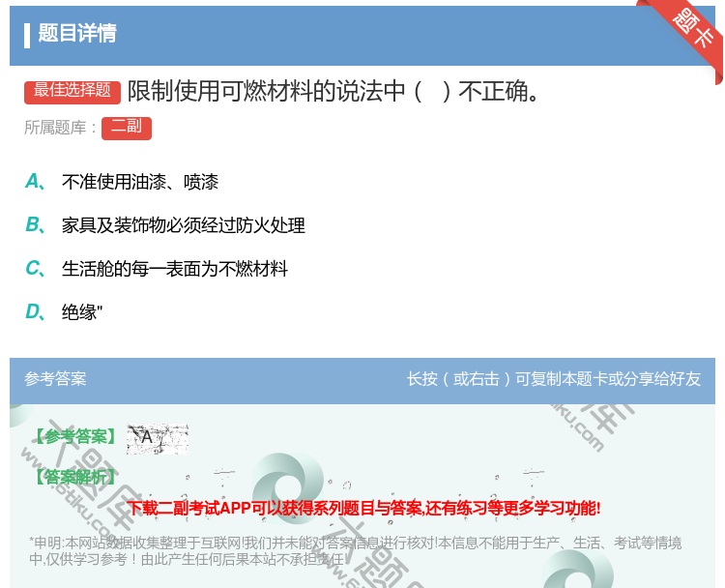Click the question text 限制使用可燃材料的说法中
Viewport: 725px width, 588px height.
pos(333,91)
